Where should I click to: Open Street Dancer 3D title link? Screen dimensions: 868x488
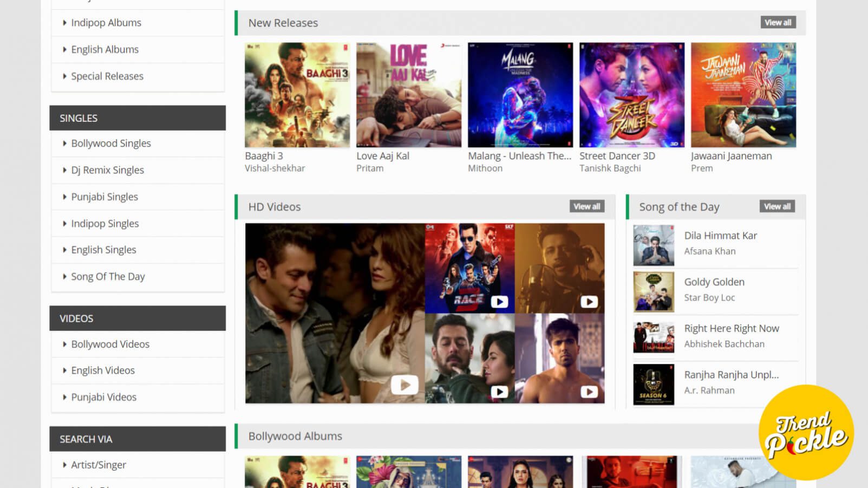617,156
